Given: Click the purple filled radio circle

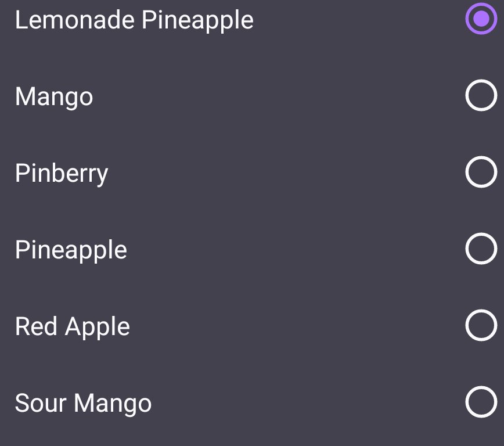Looking at the screenshot, I should click(x=481, y=20).
